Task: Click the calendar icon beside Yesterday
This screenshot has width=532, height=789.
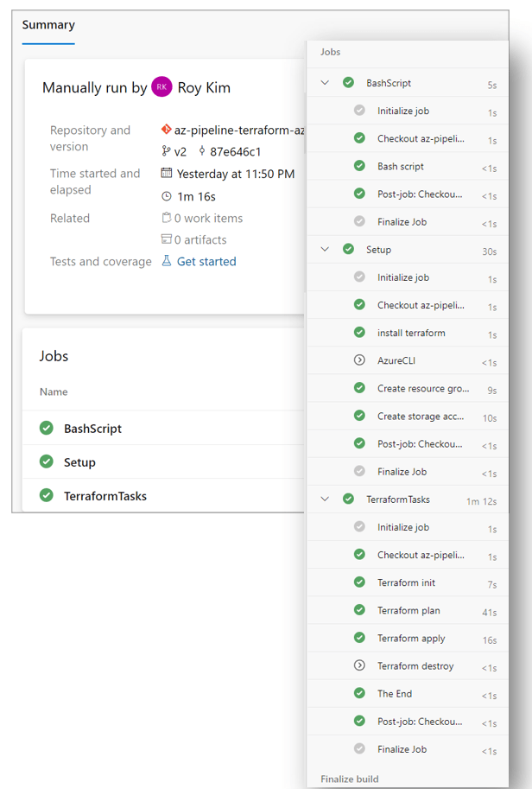Action: [x=167, y=174]
